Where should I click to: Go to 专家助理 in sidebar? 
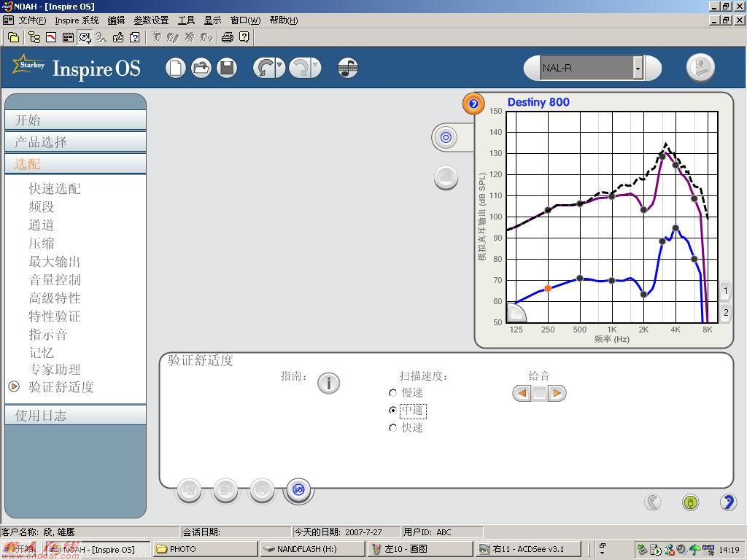55,370
